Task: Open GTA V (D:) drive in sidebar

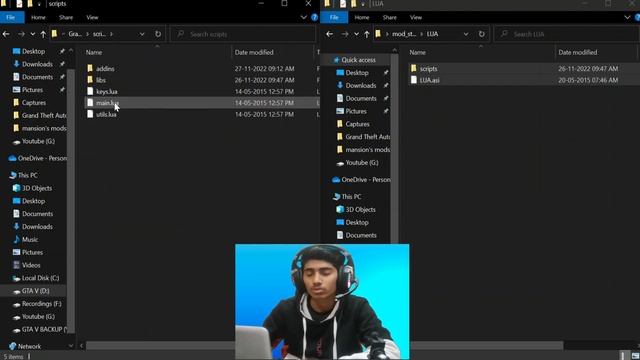Action: (x=36, y=291)
